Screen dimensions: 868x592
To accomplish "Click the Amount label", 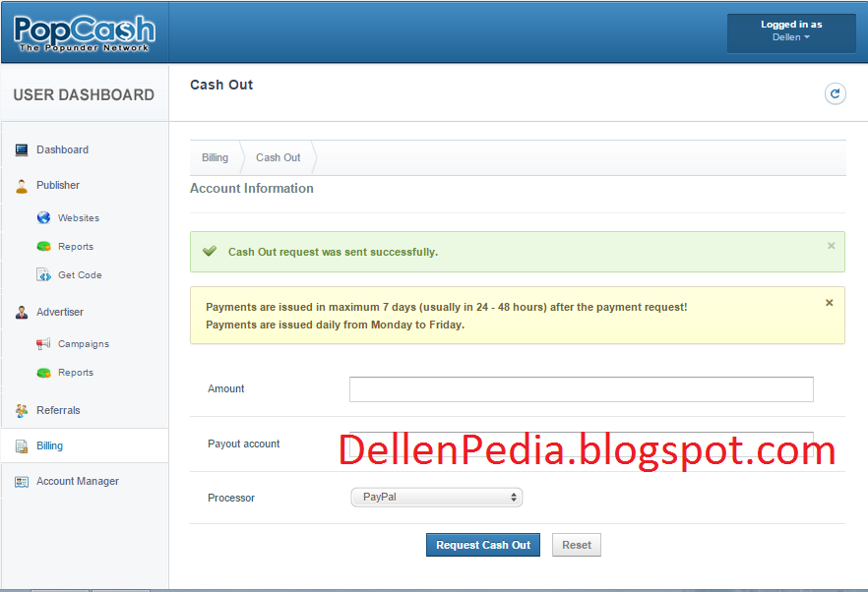I will (x=226, y=389).
